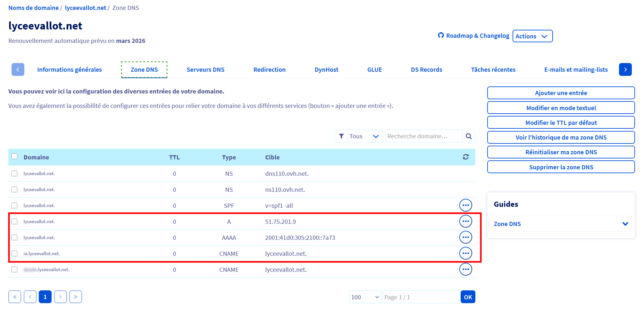Click the search magnifier icon
Screen dimensions: 644x323
coord(468,136)
